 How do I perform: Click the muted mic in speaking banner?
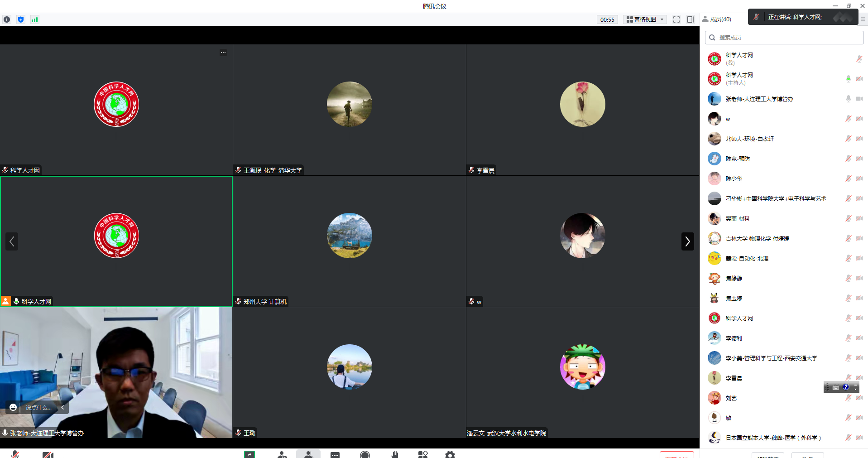[x=756, y=17]
